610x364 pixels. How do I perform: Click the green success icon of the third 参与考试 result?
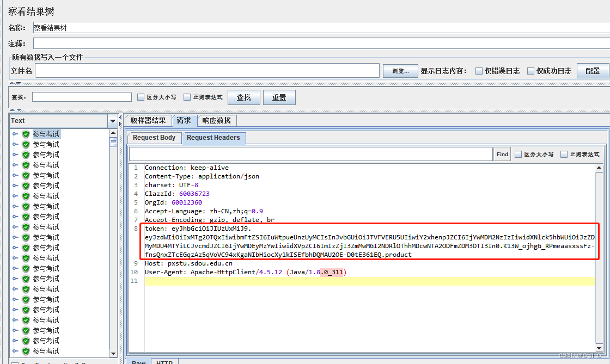click(25, 154)
